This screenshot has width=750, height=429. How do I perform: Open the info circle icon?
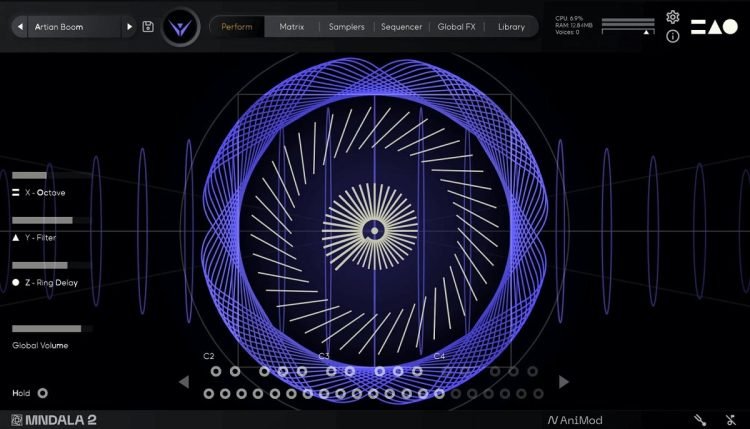[673, 37]
